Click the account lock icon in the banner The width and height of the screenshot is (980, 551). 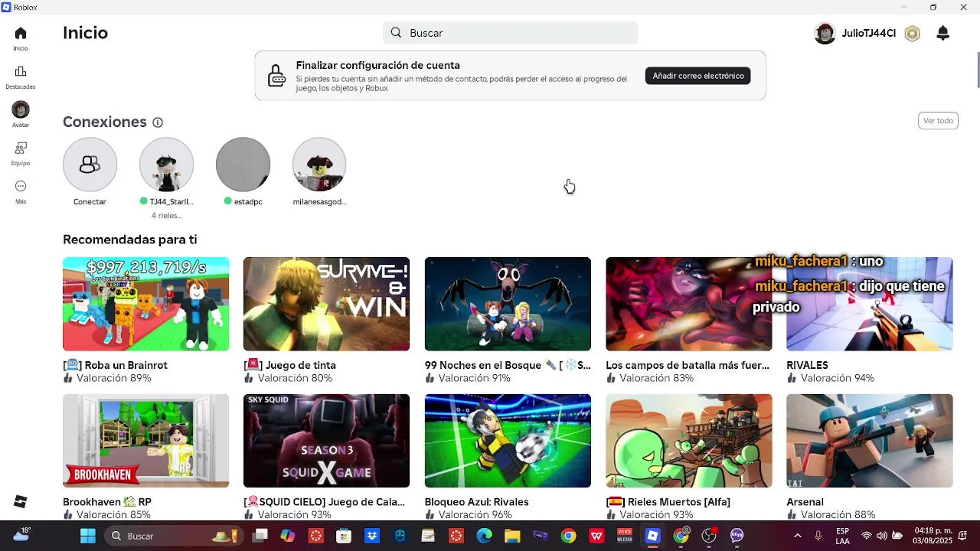tap(276, 76)
